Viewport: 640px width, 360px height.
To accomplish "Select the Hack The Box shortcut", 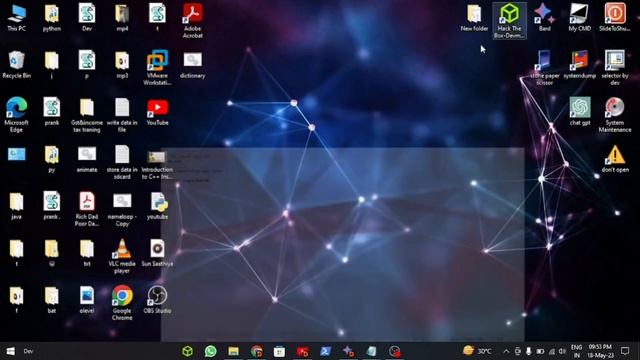I will point(509,21).
